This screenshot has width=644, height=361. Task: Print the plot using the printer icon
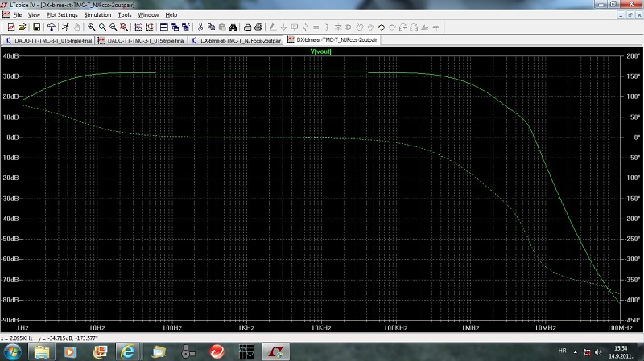click(x=260, y=27)
